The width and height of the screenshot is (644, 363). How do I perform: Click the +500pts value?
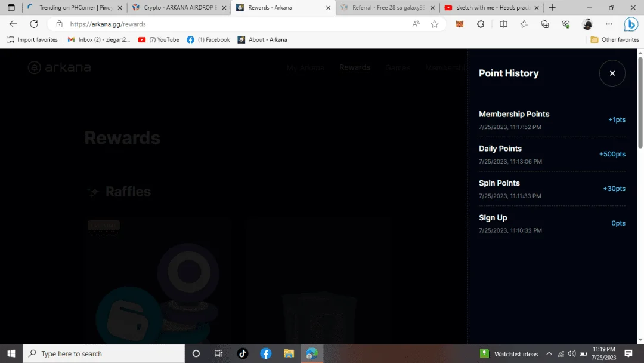tap(612, 154)
